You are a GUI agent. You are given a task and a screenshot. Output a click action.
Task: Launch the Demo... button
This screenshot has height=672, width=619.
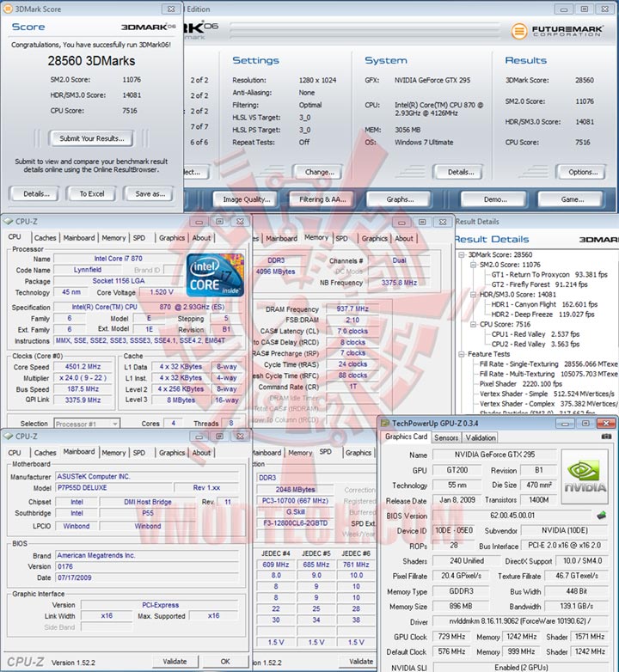[495, 199]
